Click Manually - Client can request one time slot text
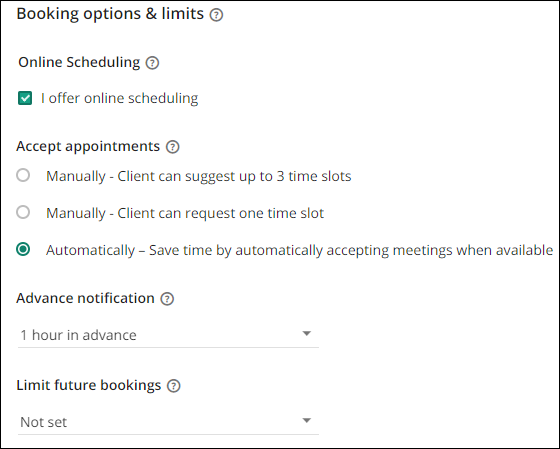Screen dimensions: 560x449 [185, 213]
